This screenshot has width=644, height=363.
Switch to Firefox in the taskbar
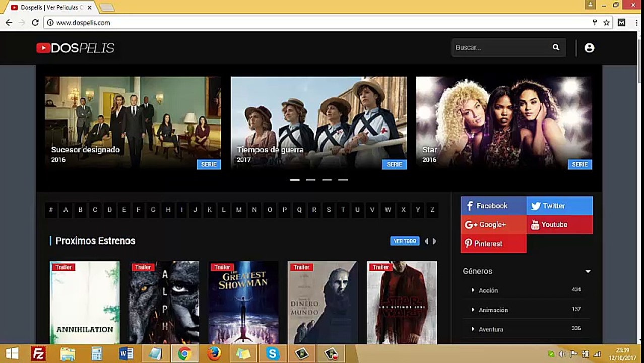click(x=214, y=354)
